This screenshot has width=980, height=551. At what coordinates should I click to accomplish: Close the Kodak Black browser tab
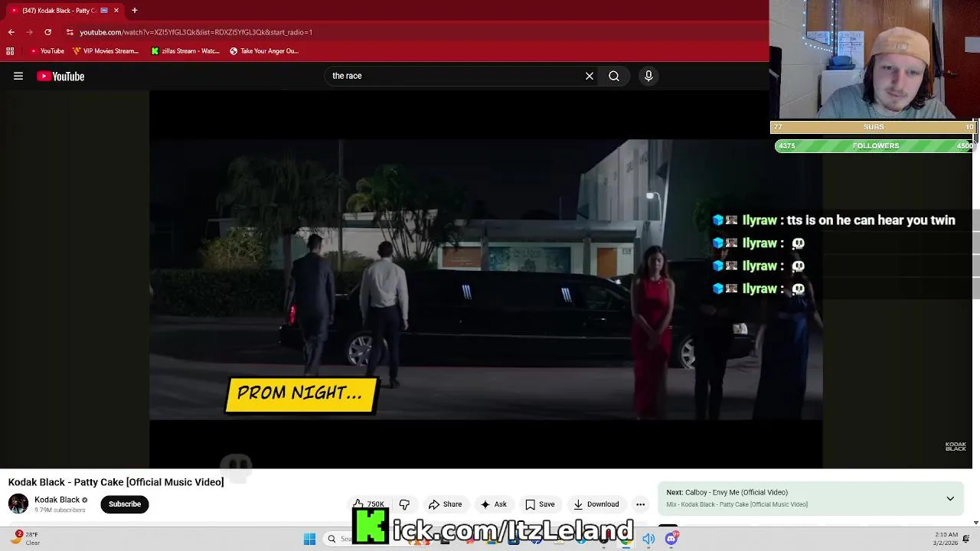pos(116,10)
